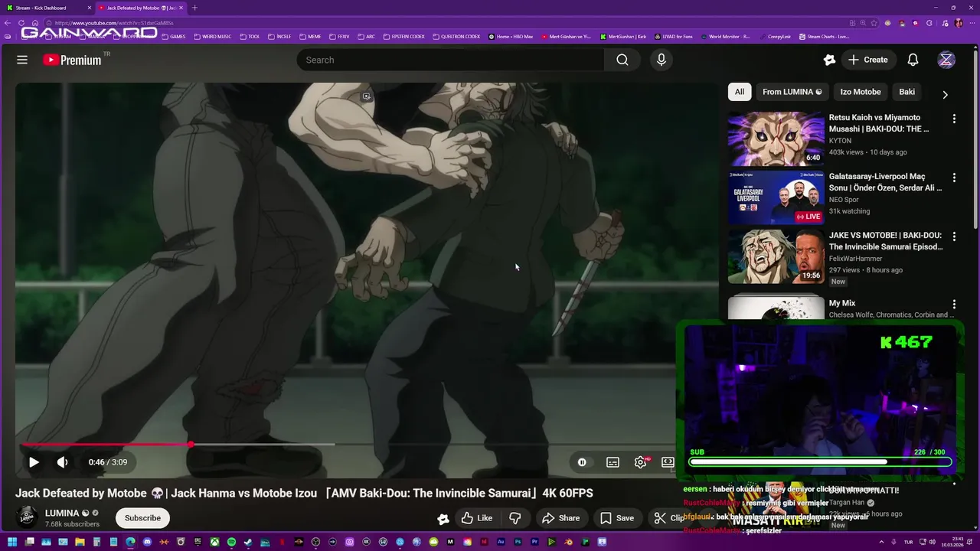Click the sparkle icon left of Like

[443, 518]
